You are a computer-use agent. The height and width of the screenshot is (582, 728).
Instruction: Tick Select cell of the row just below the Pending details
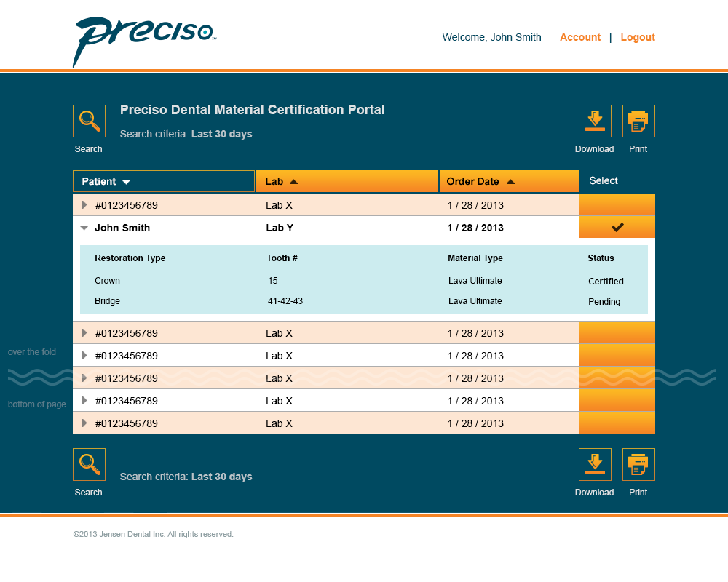coord(617,332)
